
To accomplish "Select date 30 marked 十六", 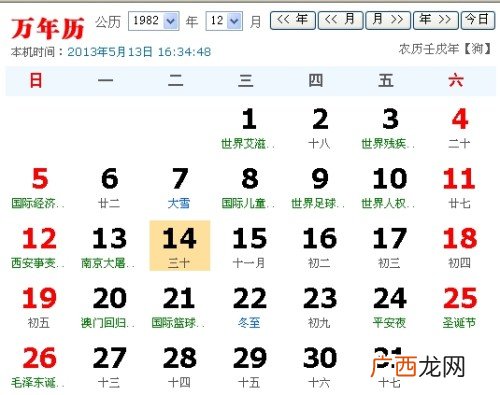I will pyautogui.click(x=319, y=367).
